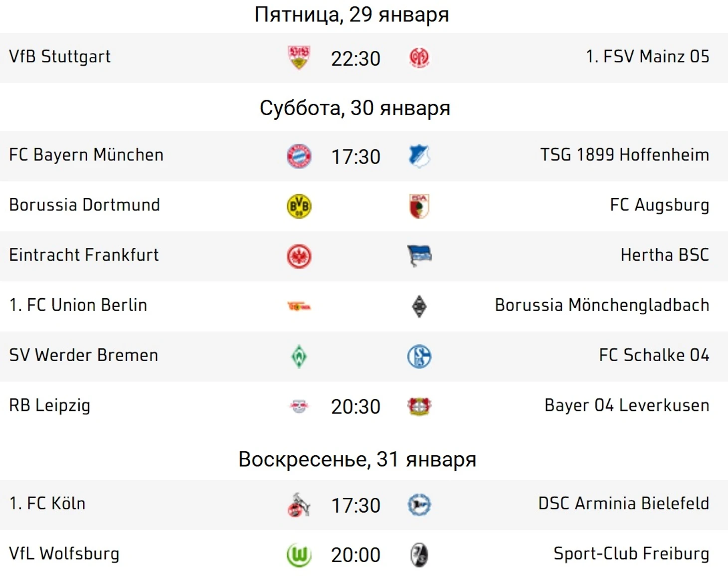Screen dimensions: 728x576
Task: Click the Eintracht Frankfurt eagle logo
Action: pos(299,256)
